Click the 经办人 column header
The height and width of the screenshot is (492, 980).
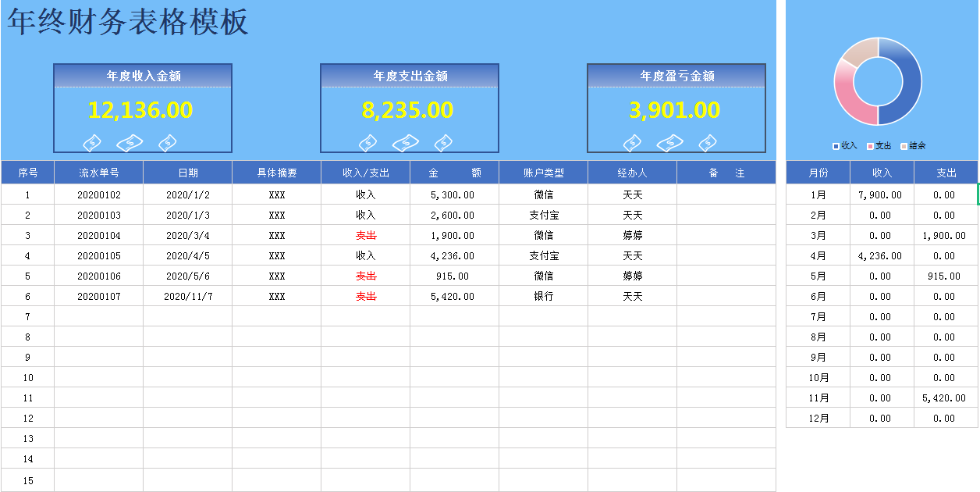(x=633, y=173)
